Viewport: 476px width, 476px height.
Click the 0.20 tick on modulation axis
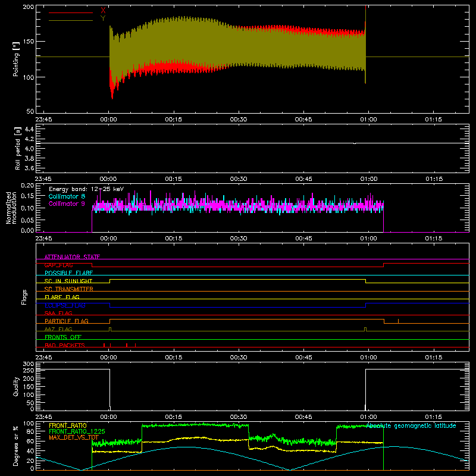tap(27, 186)
